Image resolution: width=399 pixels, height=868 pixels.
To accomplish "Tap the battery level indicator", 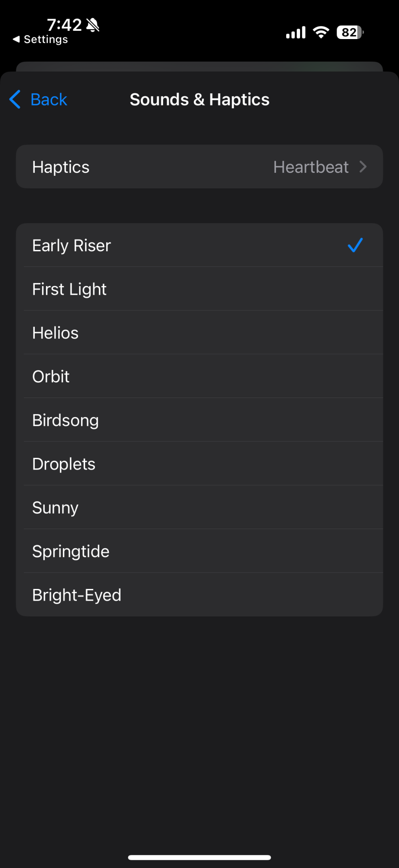I will [350, 33].
